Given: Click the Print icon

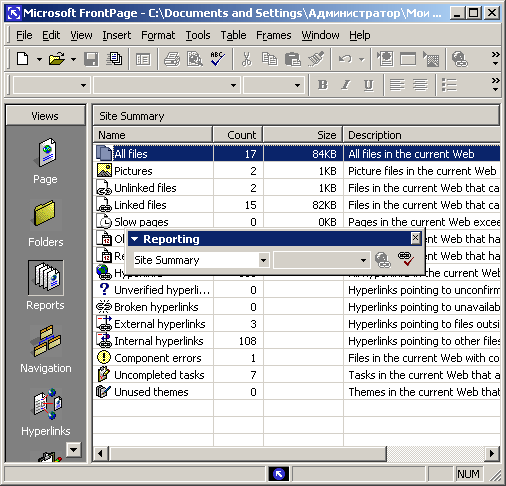Looking at the screenshot, I should (172, 59).
